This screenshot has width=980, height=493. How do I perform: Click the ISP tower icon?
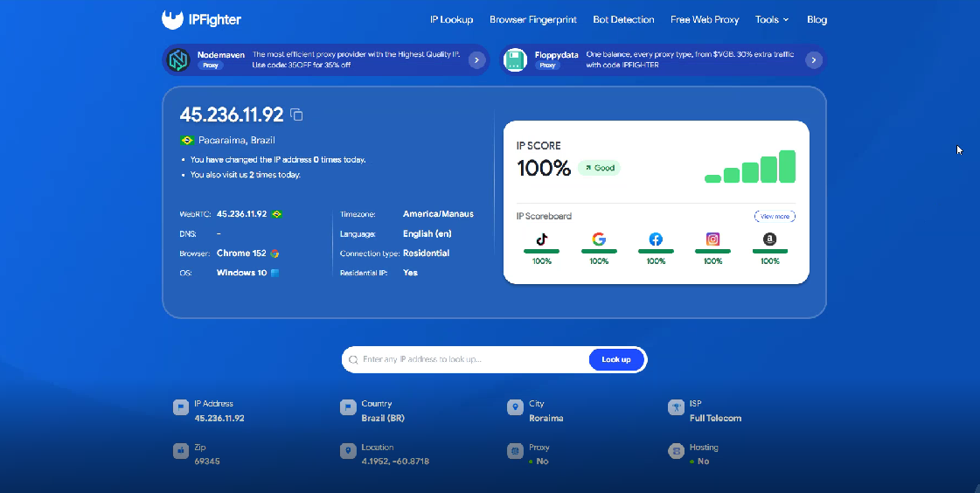coord(676,407)
